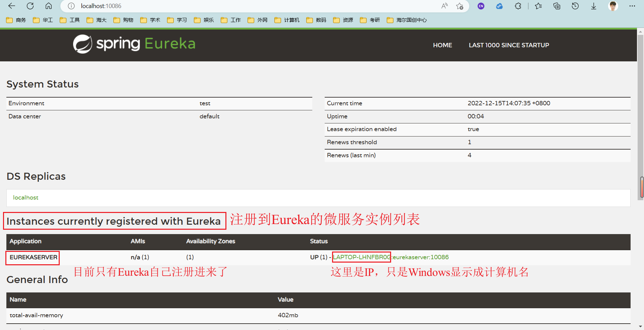Viewport: 644px width, 330px height.
Task: Click the browser extensions puzzle icon
Action: (518, 6)
